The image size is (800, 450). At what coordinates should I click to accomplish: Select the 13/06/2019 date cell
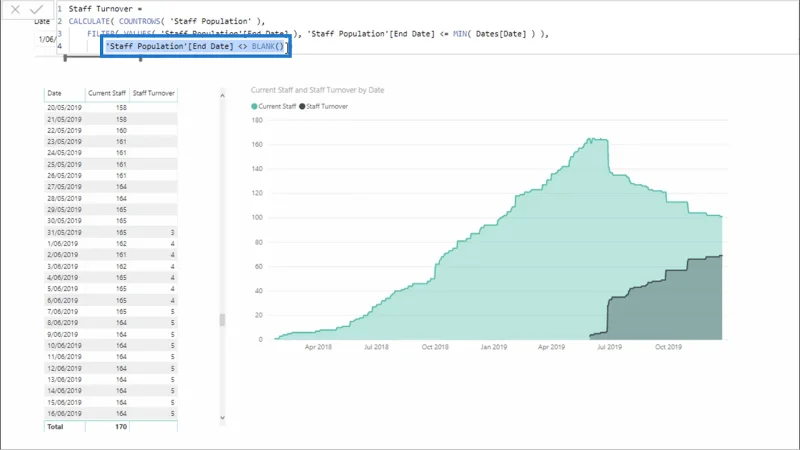(x=64, y=380)
